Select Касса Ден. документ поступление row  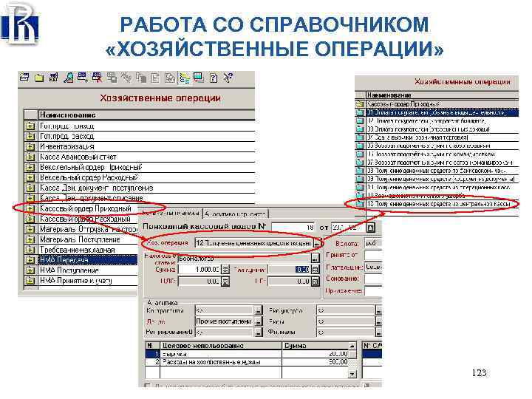(146, 188)
